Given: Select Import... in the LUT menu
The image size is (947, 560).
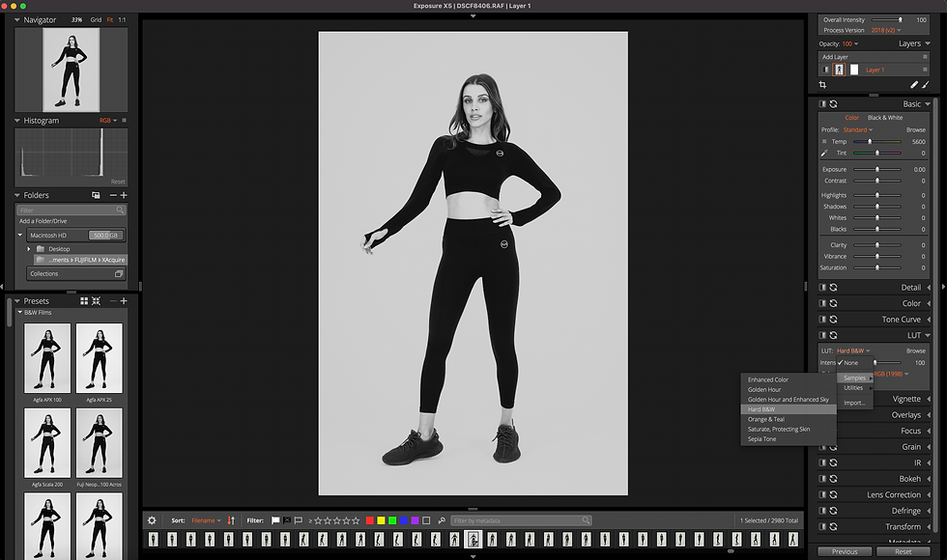Looking at the screenshot, I should coord(855,403).
